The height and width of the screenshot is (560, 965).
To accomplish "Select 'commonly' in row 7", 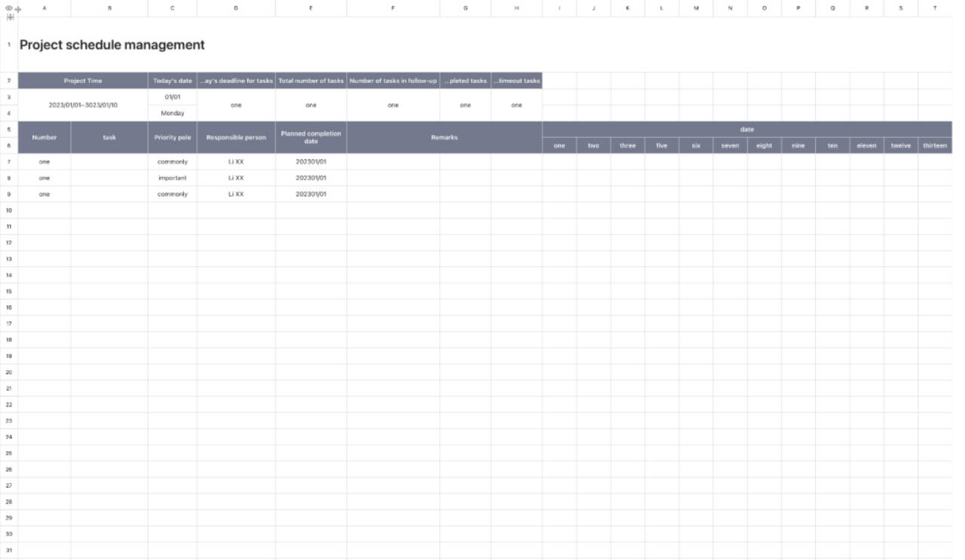I will pyautogui.click(x=173, y=161).
